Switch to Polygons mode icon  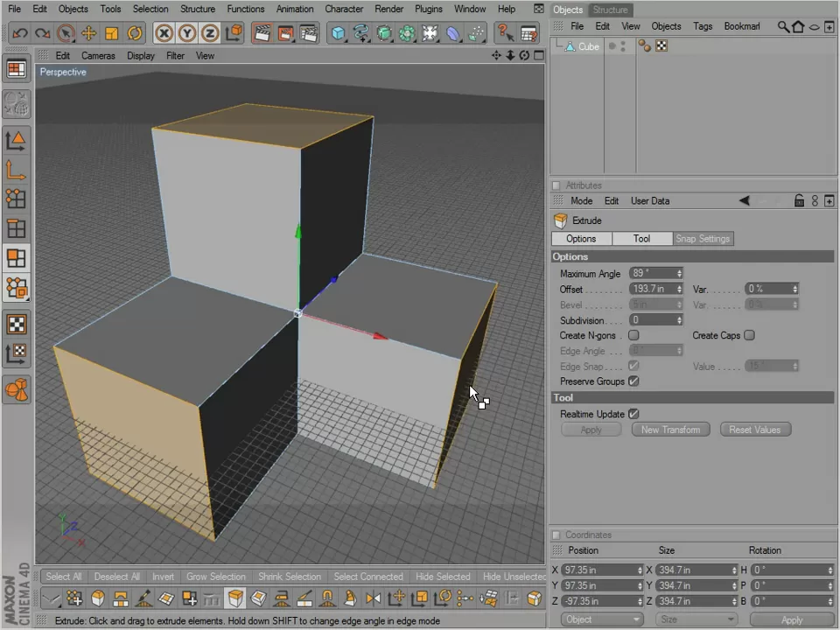16,258
